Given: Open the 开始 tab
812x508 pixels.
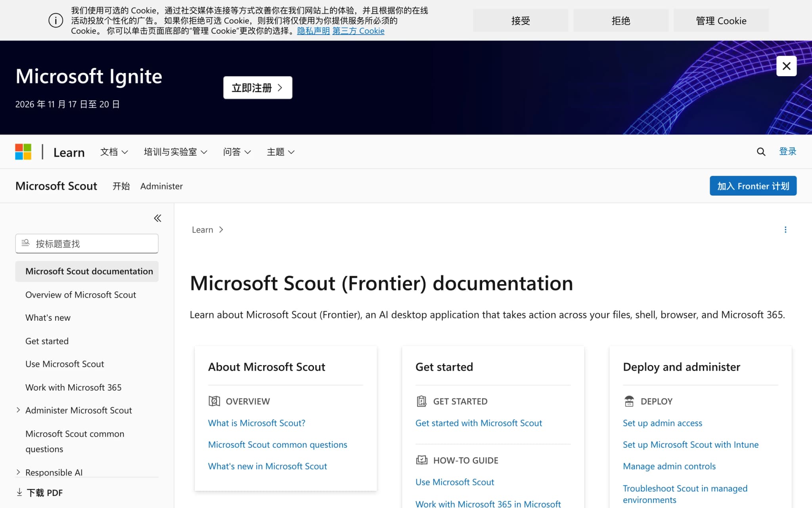Looking at the screenshot, I should [x=121, y=186].
